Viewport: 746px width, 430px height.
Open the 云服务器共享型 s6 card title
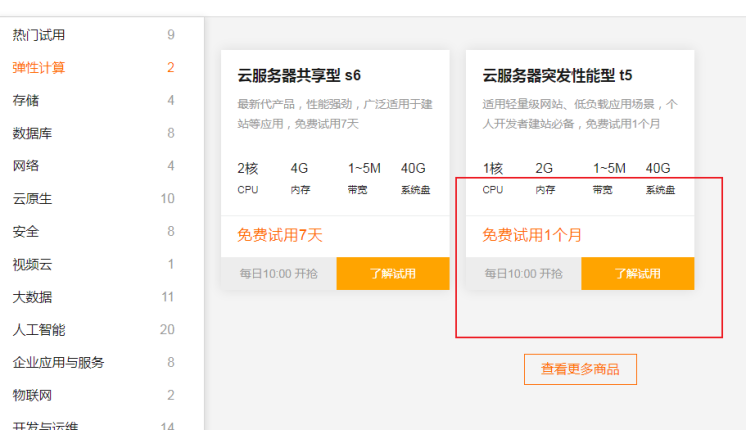299,75
